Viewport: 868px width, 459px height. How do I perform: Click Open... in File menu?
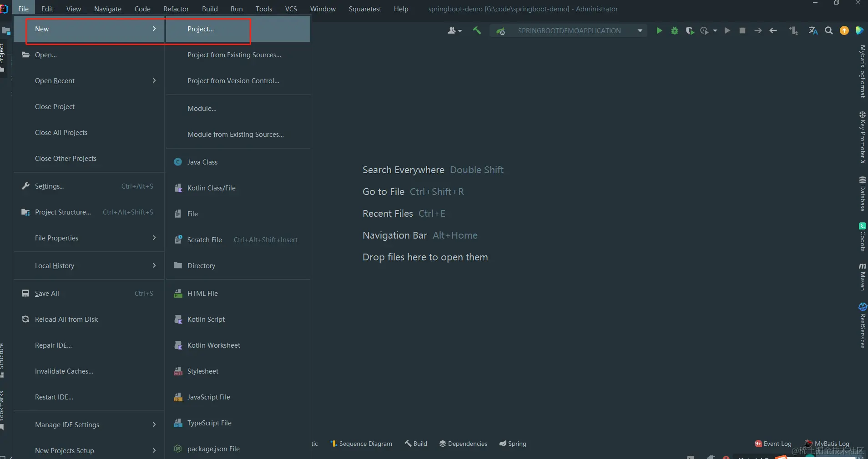coord(89,55)
